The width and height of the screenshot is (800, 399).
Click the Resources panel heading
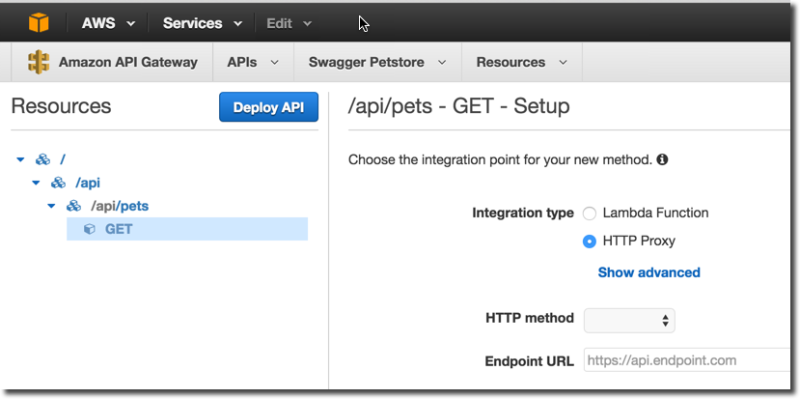pos(61,106)
